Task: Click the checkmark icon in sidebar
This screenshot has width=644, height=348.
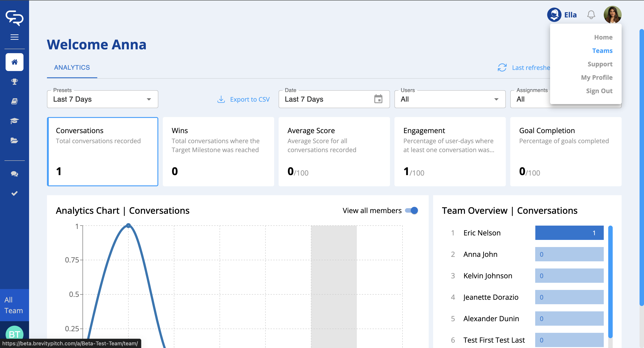Action: [x=15, y=193]
